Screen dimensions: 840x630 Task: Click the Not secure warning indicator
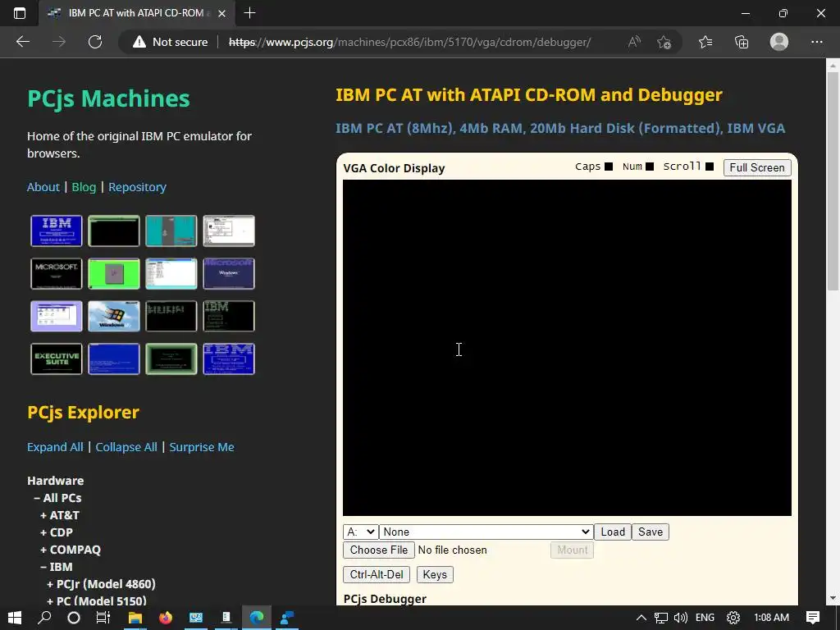[170, 42]
